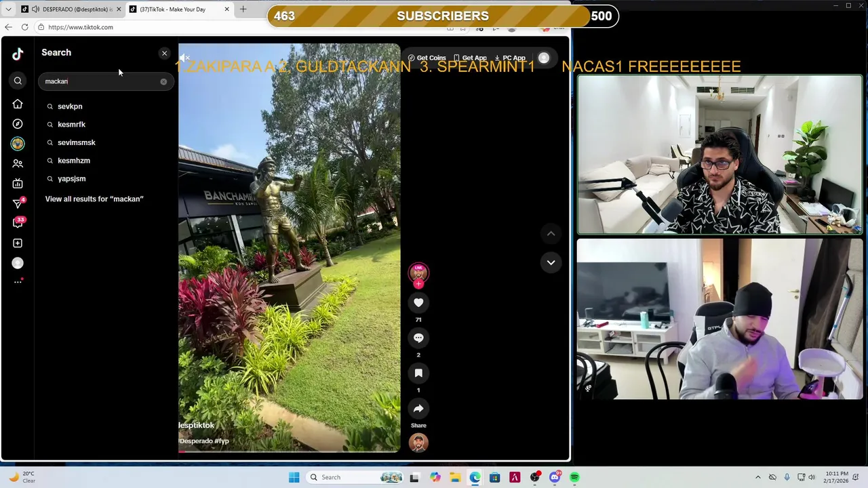Expand the browser tab list dropdown

(8, 9)
